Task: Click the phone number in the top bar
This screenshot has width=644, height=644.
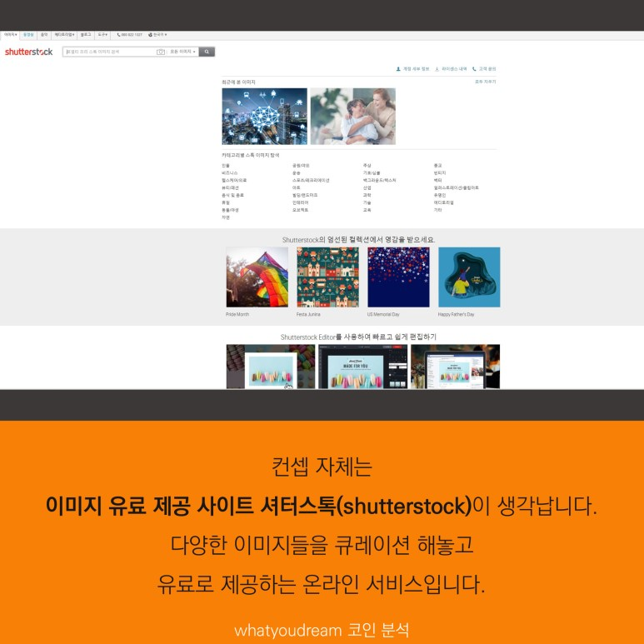Action: [x=130, y=35]
